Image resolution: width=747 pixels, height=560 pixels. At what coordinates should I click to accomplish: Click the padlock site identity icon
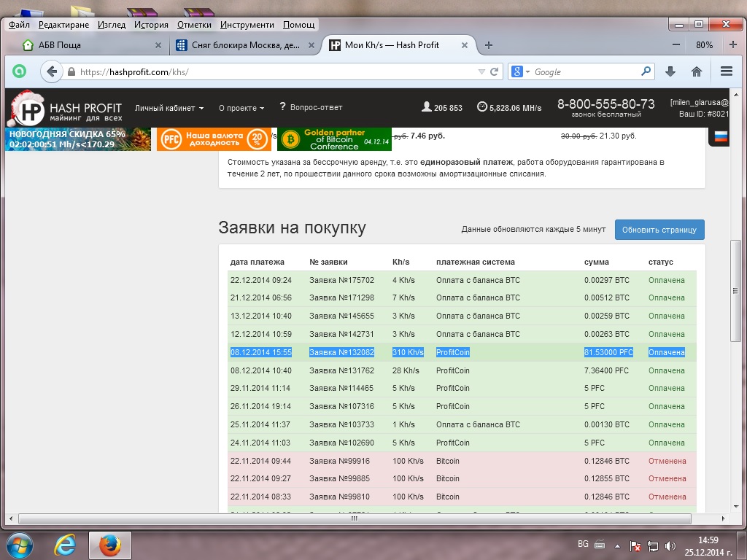71,72
